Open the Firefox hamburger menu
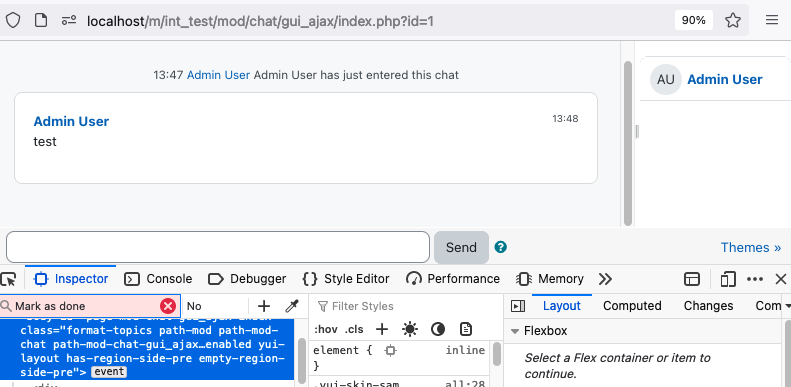 (x=772, y=20)
